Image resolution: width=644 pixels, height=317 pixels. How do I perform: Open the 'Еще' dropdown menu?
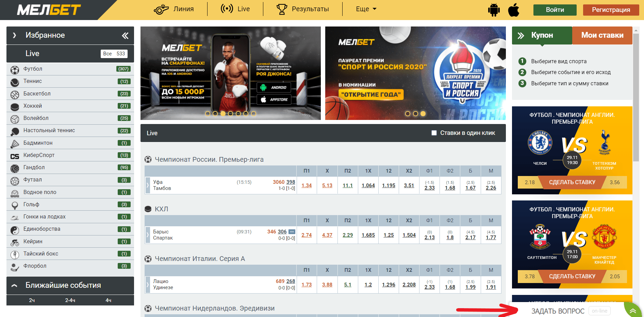tap(366, 9)
